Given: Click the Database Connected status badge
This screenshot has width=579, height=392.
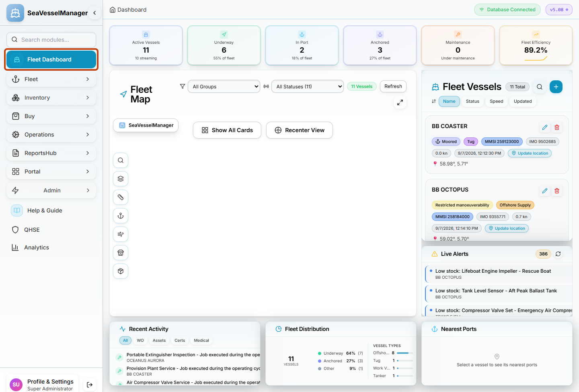Looking at the screenshot, I should (x=507, y=10).
